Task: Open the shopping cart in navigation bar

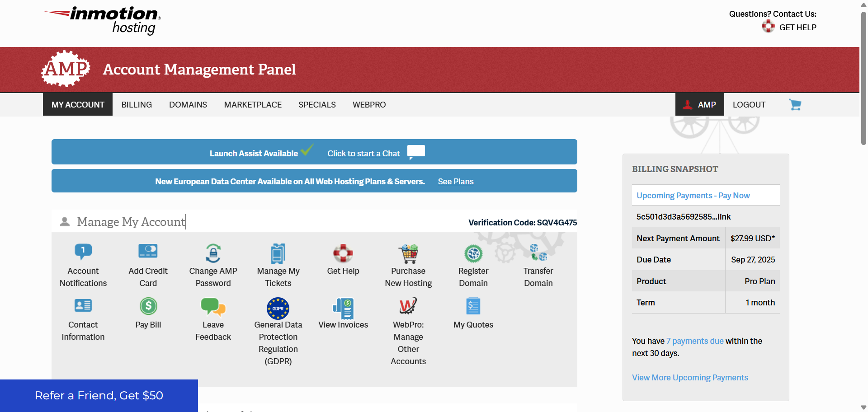Action: click(795, 104)
